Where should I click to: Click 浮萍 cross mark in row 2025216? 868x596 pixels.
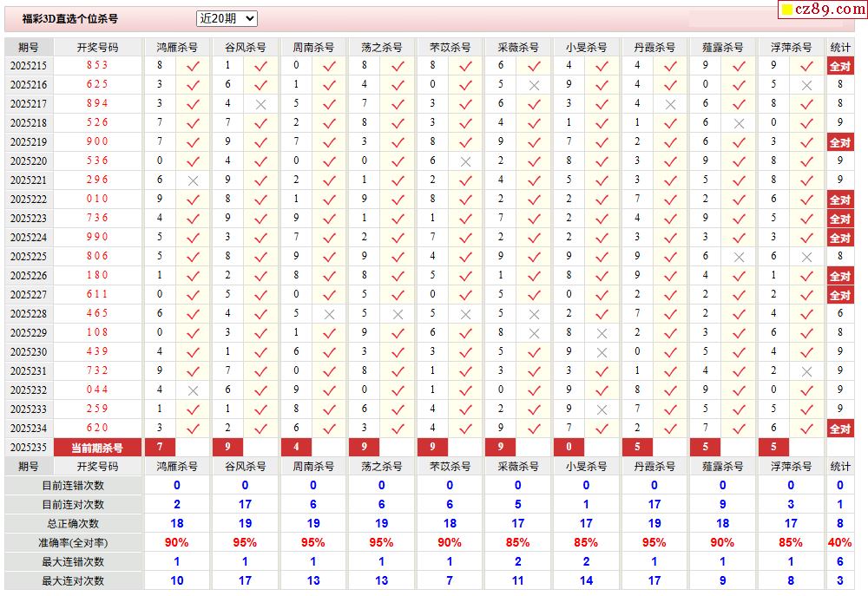[x=807, y=86]
